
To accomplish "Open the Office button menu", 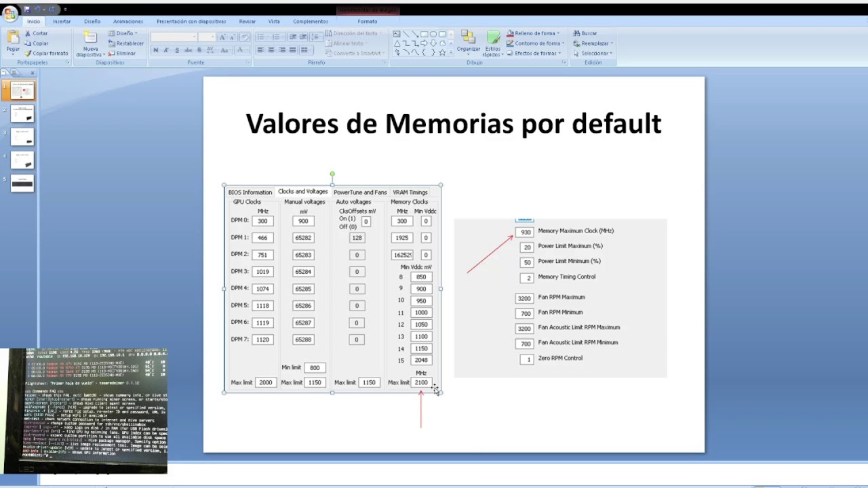I will coord(9,13).
